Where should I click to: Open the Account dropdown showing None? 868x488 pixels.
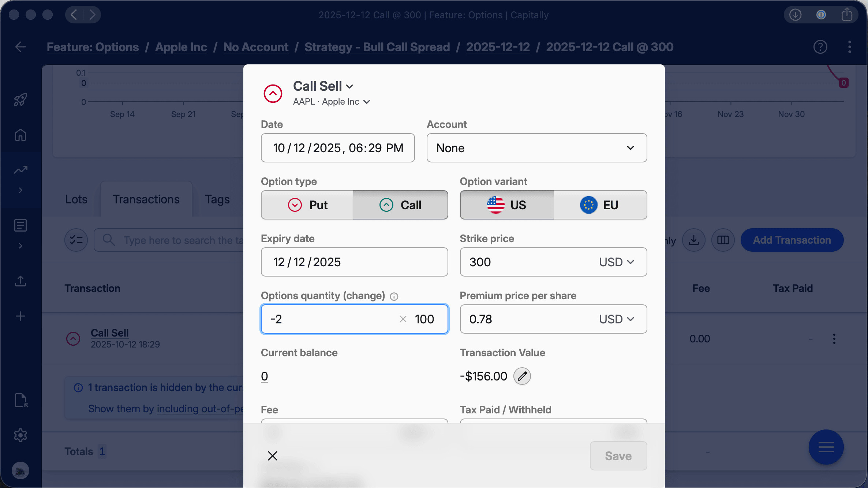536,148
